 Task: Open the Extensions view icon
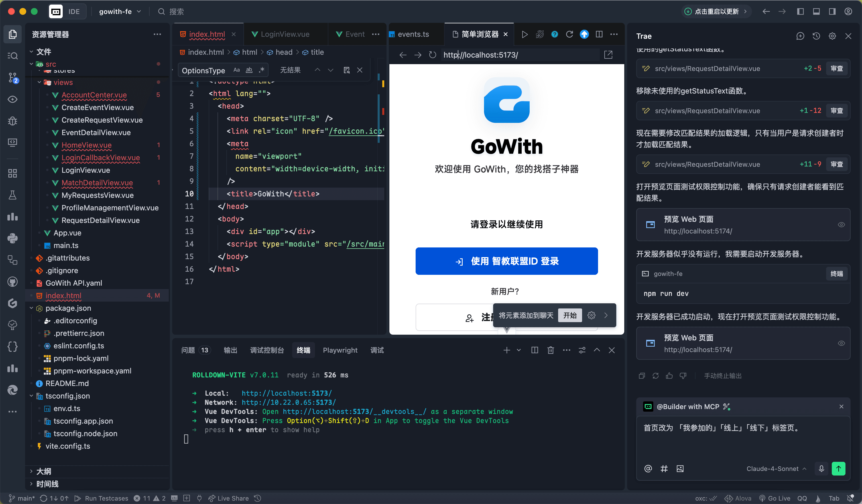pyautogui.click(x=13, y=173)
